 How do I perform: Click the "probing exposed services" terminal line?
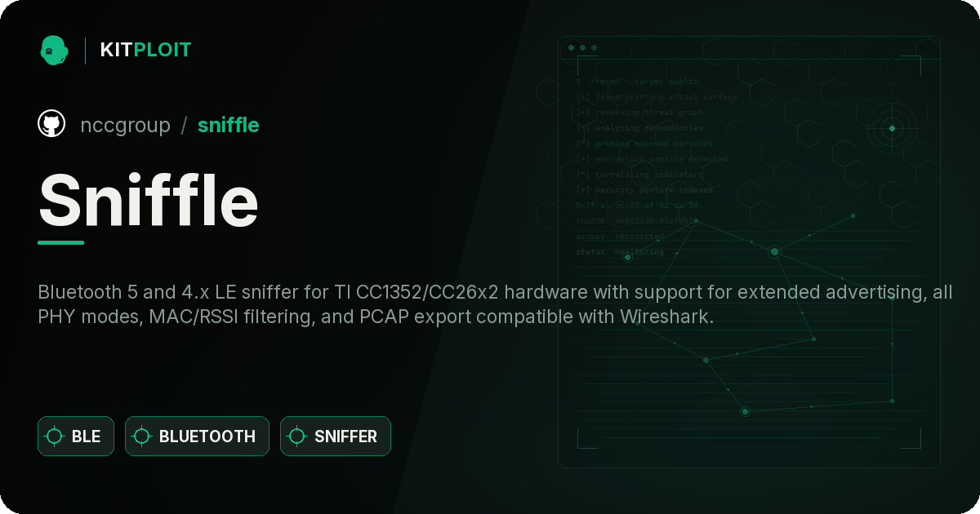point(644,144)
